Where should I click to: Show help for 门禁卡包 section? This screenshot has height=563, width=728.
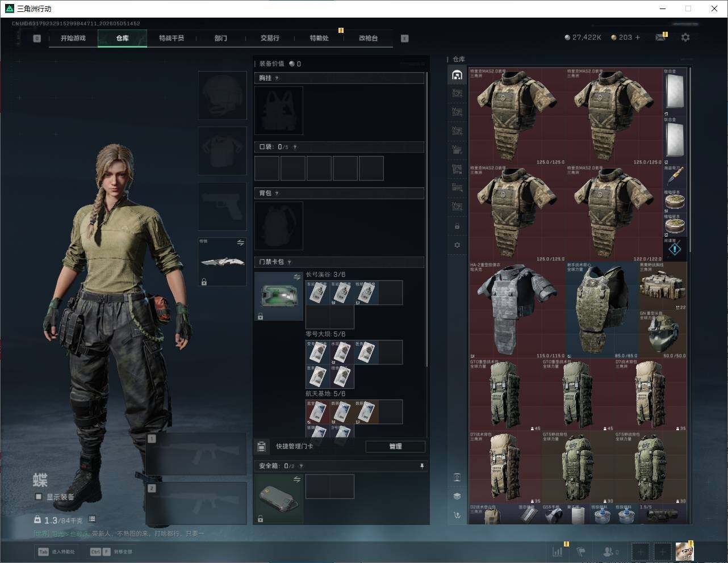[x=290, y=262]
